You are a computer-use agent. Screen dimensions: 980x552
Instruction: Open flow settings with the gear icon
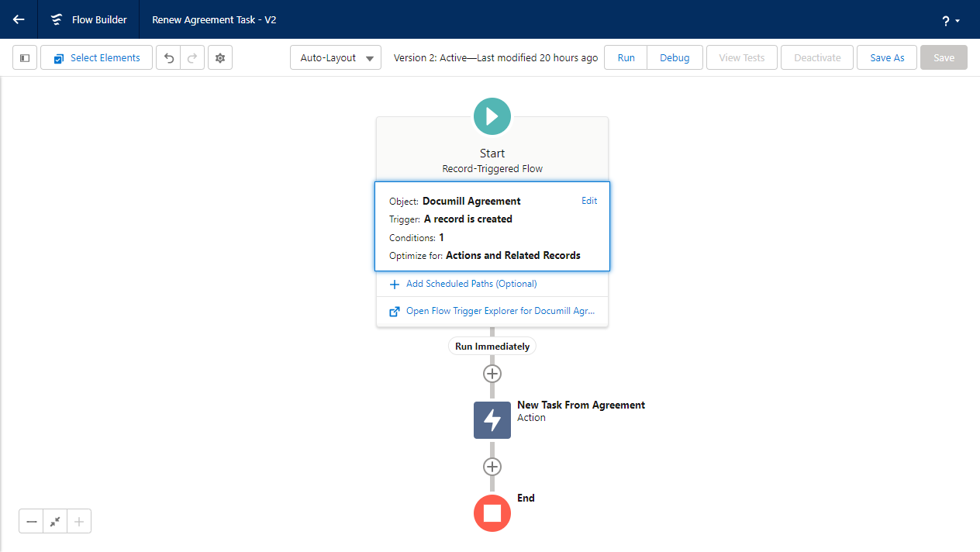pos(219,57)
